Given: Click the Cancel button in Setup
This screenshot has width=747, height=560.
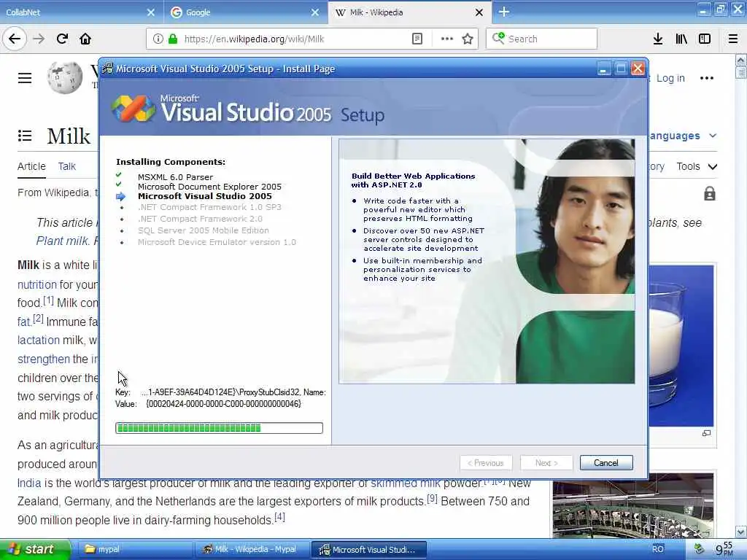Looking at the screenshot, I should coord(606,462).
